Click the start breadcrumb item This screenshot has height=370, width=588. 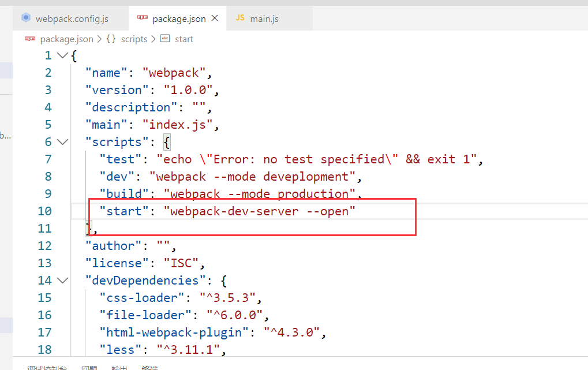184,39
